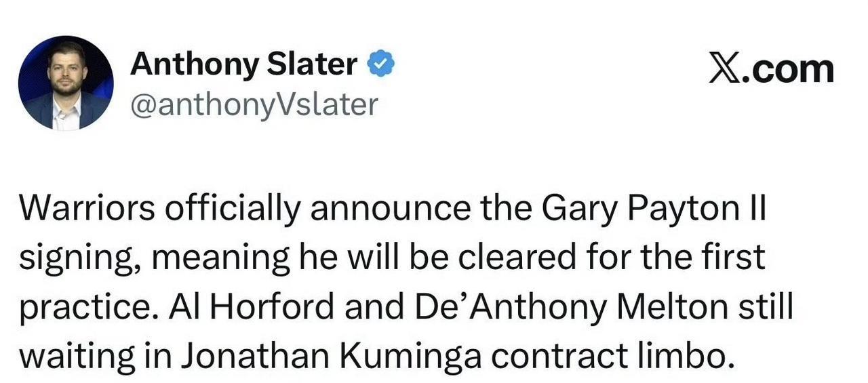Open the Anthony Slater display name
Screen dimensions: 868x383
coord(243,64)
